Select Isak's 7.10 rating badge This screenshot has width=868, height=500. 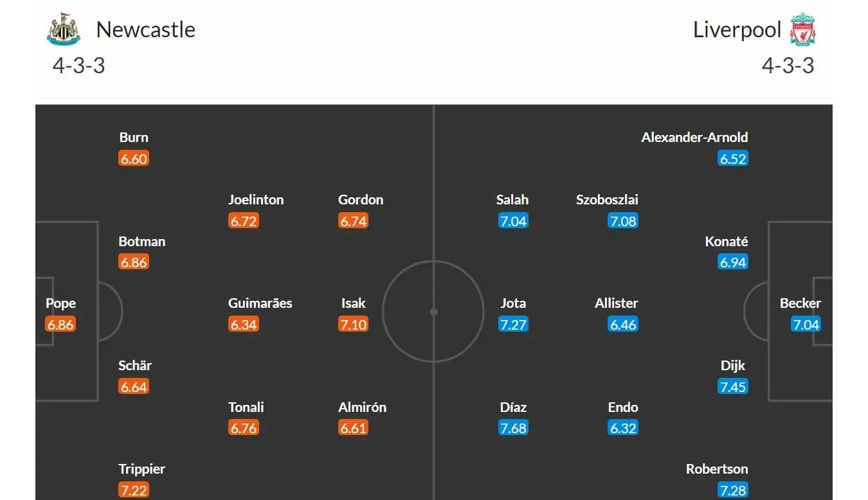[x=353, y=325]
